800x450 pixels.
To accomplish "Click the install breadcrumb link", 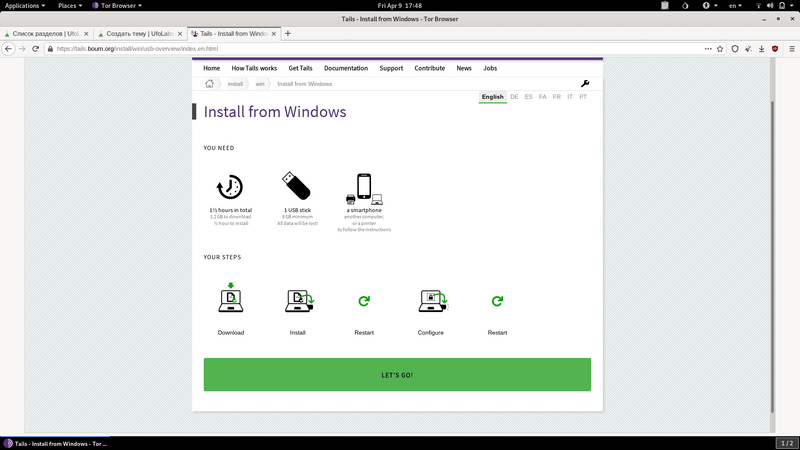I will point(235,84).
